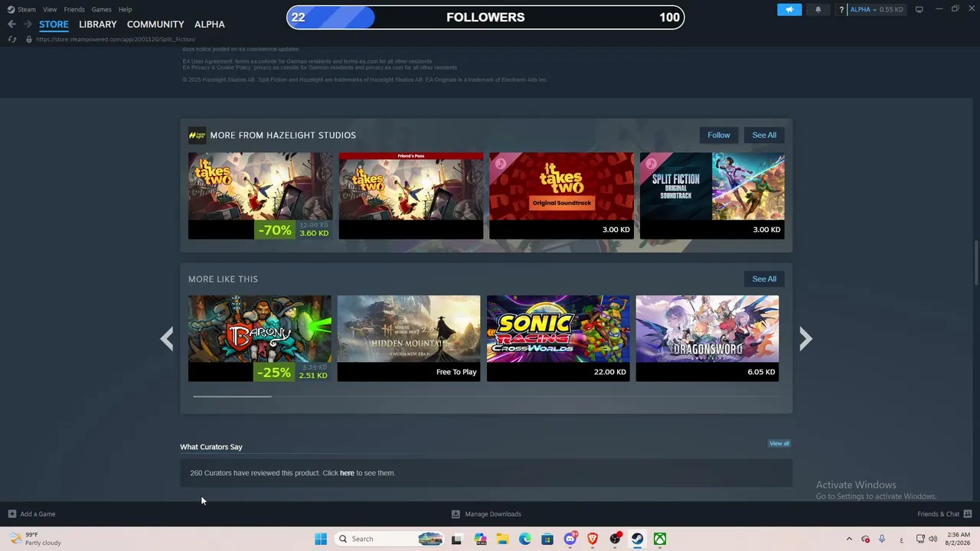Click the Hazelight Studios logo icon
This screenshot has width=980, height=551.
[197, 135]
